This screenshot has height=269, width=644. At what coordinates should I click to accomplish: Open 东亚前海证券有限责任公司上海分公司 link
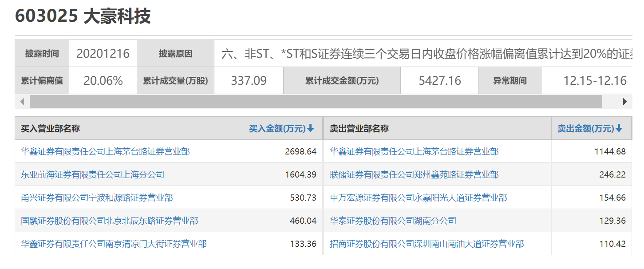pos(93,175)
